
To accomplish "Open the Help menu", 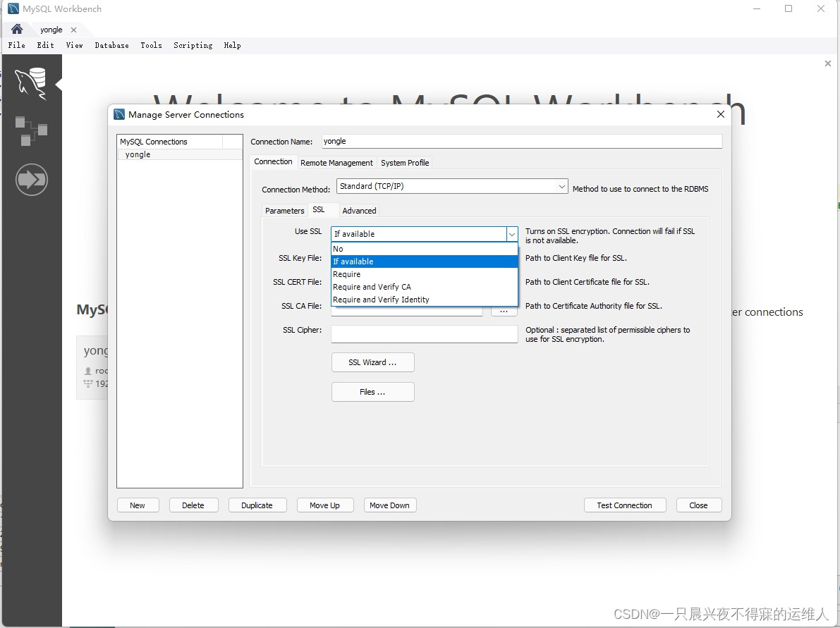I will 232,46.
